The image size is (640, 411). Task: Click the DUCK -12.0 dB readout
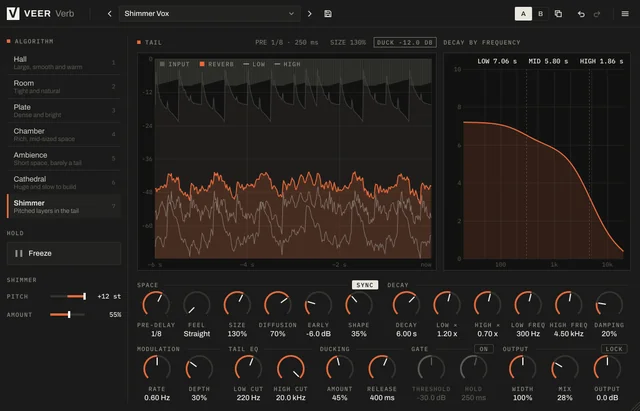[405, 42]
